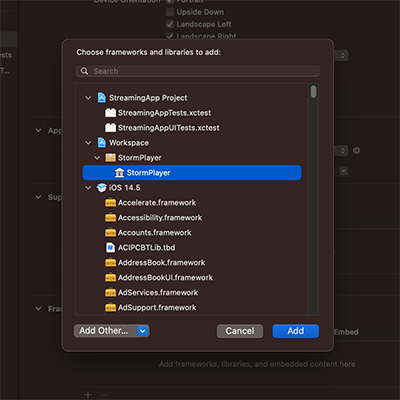
Task: Select AdServices.framework in the list
Action: [158, 293]
